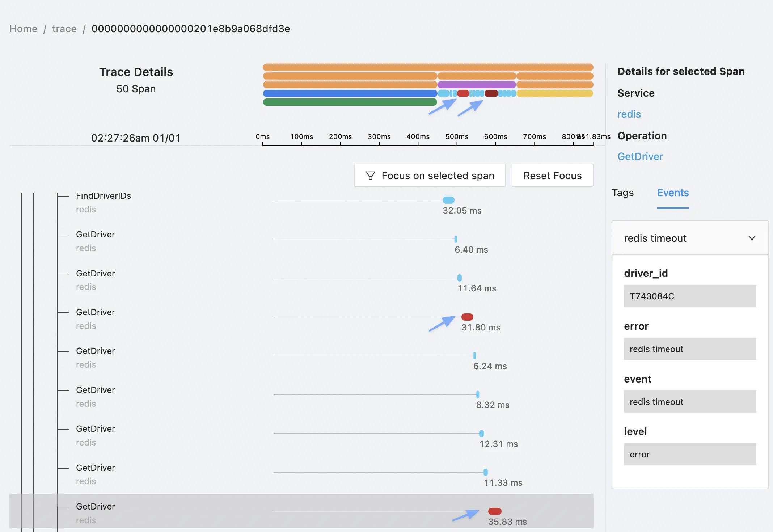Click the 11.64 ms blue span marker
This screenshot has width=773, height=532.
tap(460, 278)
